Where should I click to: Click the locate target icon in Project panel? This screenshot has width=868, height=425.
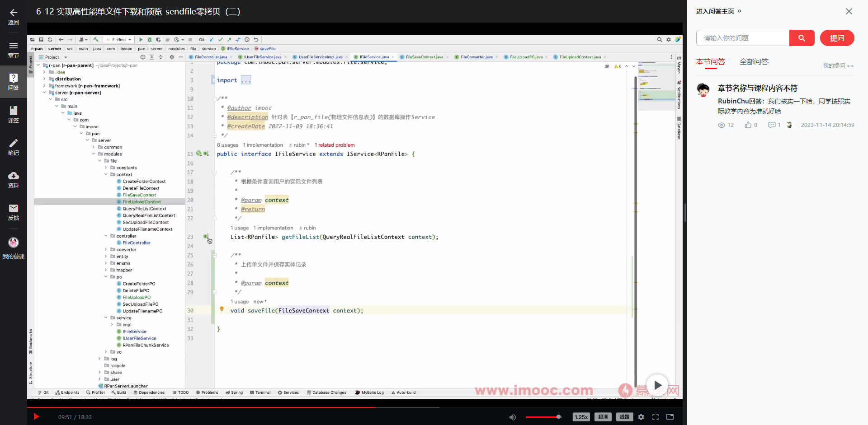coord(143,57)
